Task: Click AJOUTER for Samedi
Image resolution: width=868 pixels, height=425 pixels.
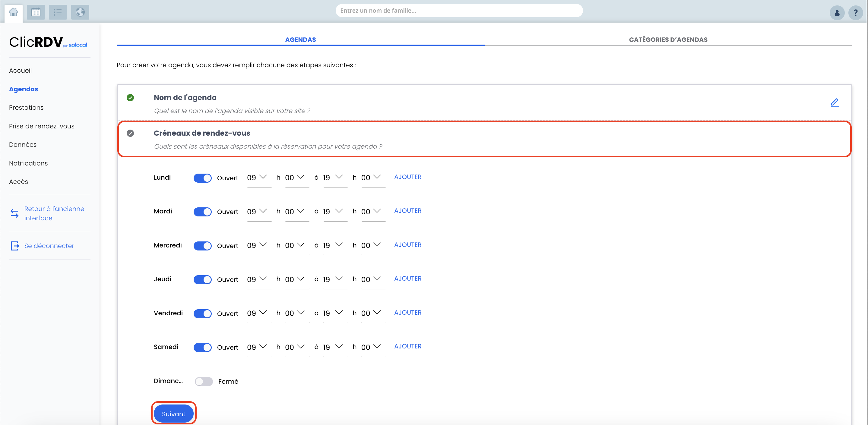Action: (x=408, y=346)
